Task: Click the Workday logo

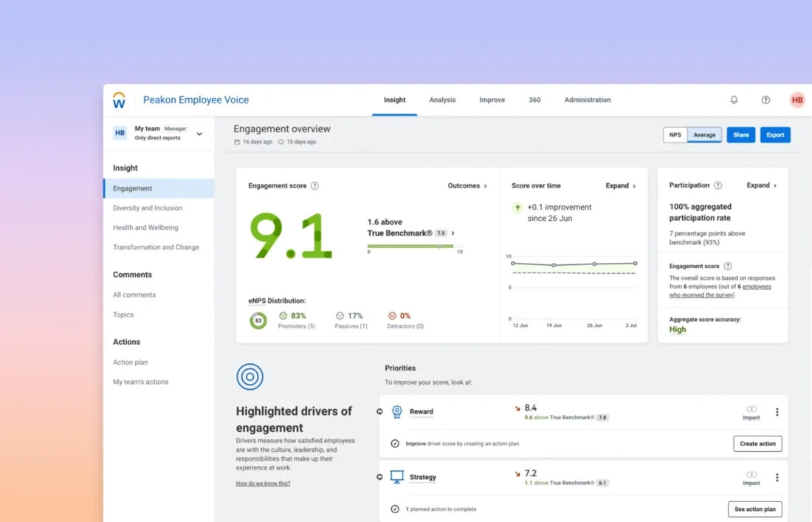Action: pyautogui.click(x=119, y=100)
